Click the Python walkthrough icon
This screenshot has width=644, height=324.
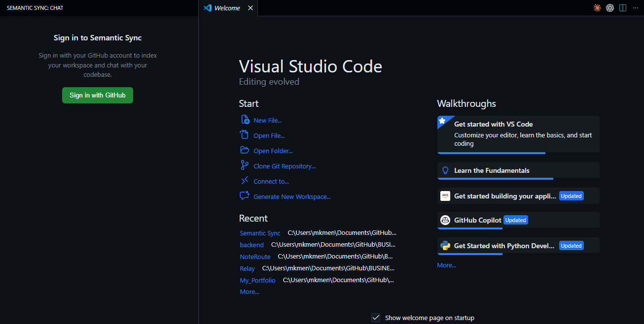point(445,246)
